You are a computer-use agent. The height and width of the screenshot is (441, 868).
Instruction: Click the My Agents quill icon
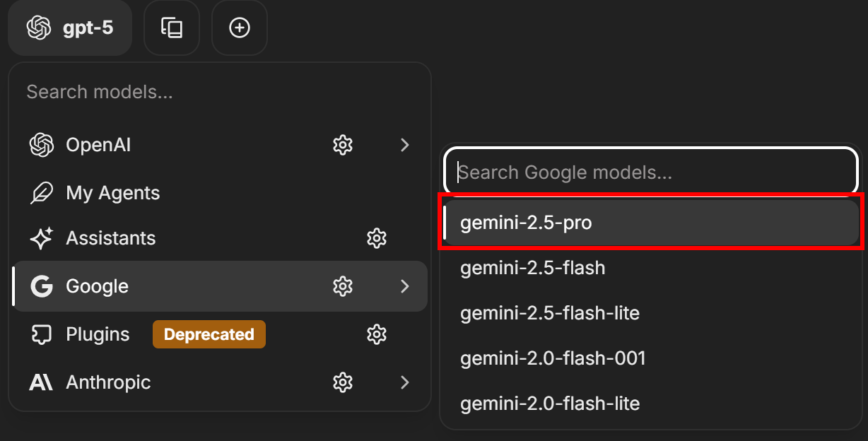pos(42,192)
